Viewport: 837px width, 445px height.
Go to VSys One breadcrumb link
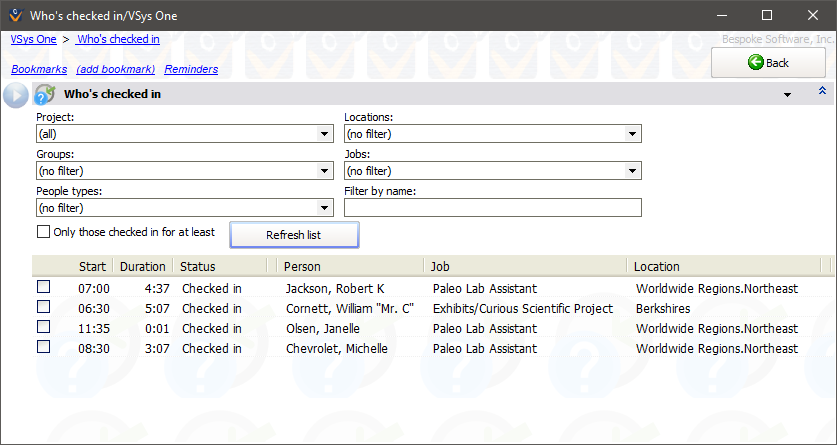(33, 39)
